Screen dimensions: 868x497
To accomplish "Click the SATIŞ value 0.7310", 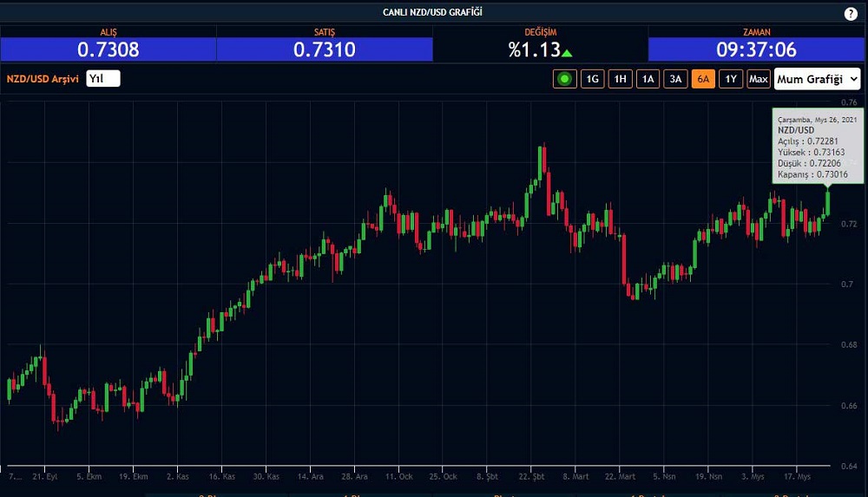I will point(325,49).
